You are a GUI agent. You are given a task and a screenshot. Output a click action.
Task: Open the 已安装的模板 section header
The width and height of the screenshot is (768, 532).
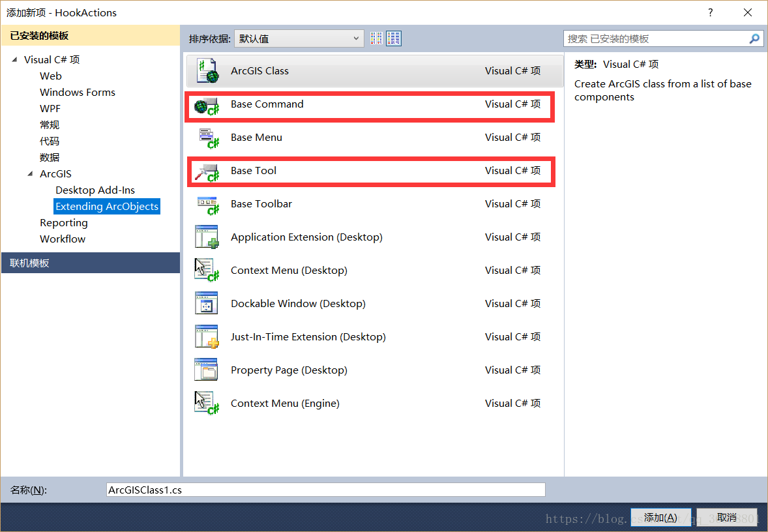click(x=91, y=36)
